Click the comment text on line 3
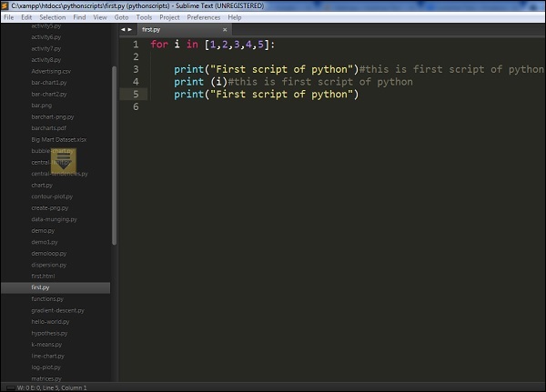This screenshot has width=546, height=392. click(x=451, y=69)
